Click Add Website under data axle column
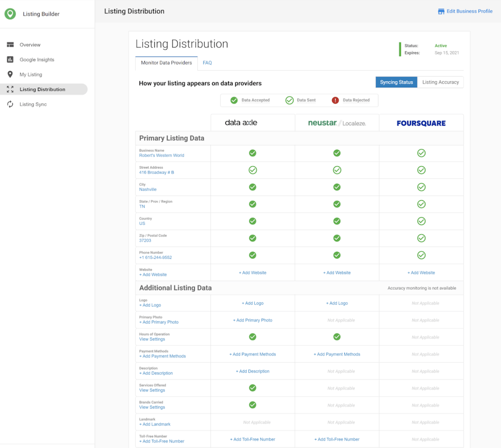501x448 pixels. [253, 273]
